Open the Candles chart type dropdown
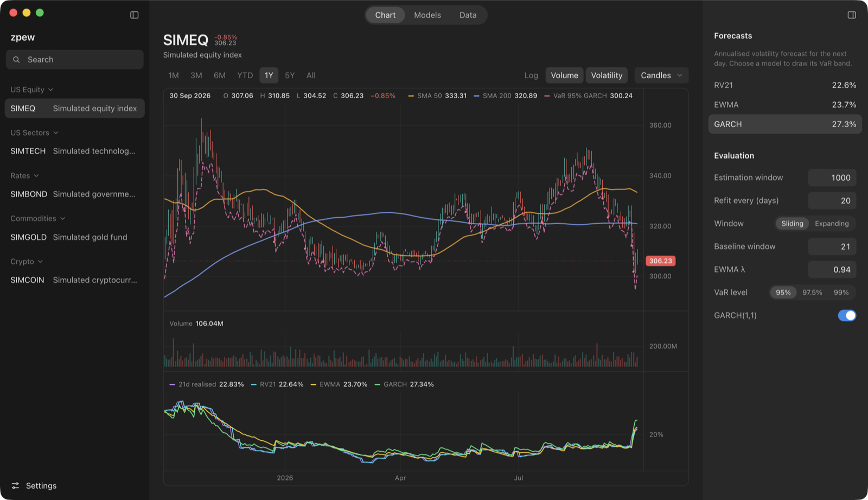This screenshot has height=500, width=868. [x=661, y=75]
